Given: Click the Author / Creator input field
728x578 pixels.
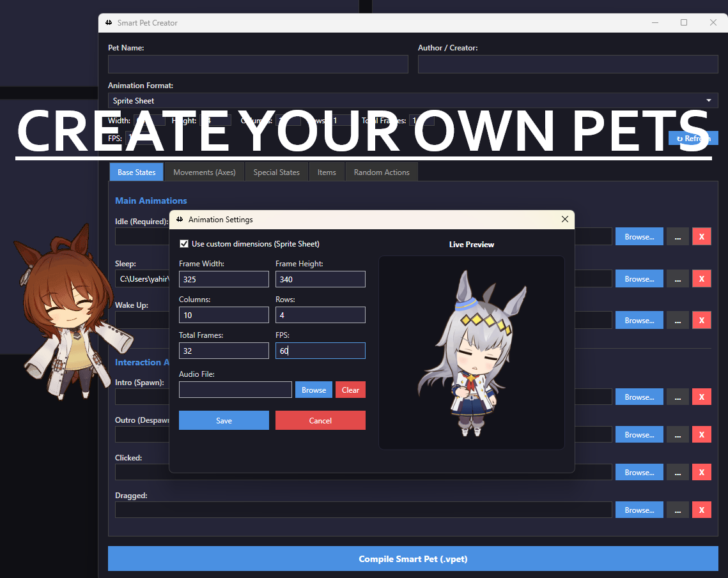Looking at the screenshot, I should 568,65.
